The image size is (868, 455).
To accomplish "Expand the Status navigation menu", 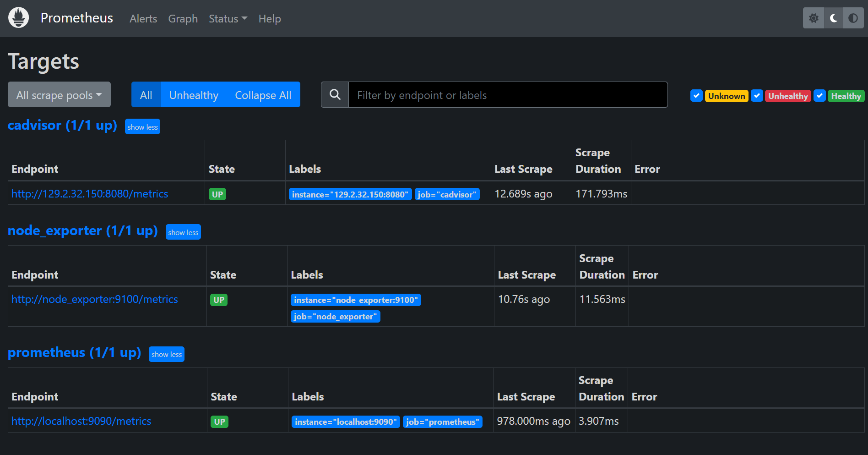I will pyautogui.click(x=228, y=19).
